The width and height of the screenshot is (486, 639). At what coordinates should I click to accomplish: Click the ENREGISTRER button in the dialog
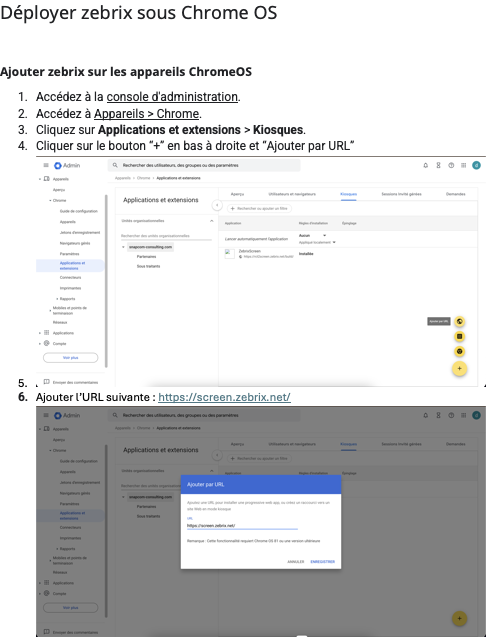tap(323, 562)
